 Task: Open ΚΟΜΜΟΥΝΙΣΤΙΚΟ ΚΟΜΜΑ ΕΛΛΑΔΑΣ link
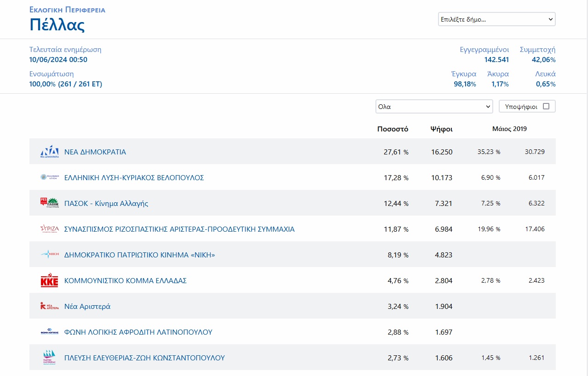point(126,281)
